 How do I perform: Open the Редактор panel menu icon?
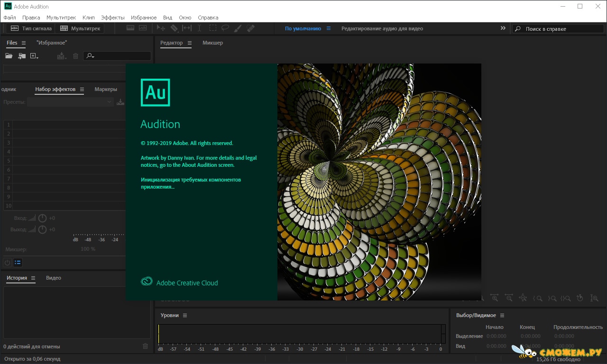tap(189, 43)
